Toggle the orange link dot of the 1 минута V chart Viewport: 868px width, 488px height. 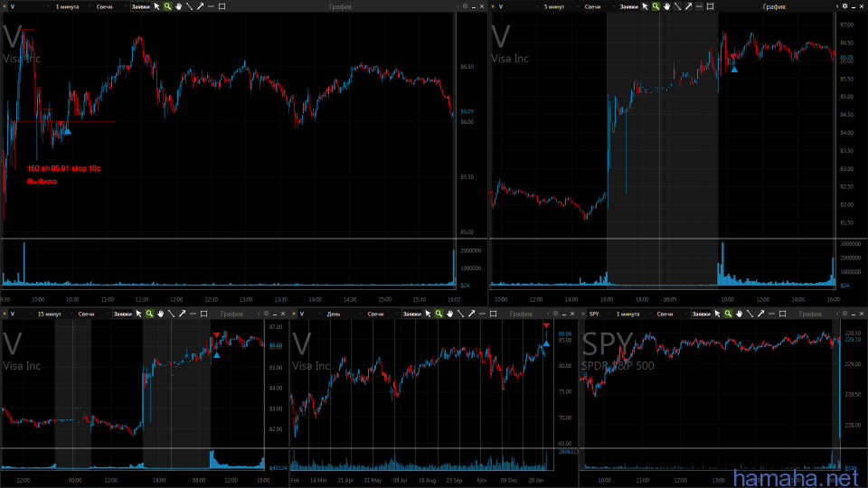click(x=5, y=6)
